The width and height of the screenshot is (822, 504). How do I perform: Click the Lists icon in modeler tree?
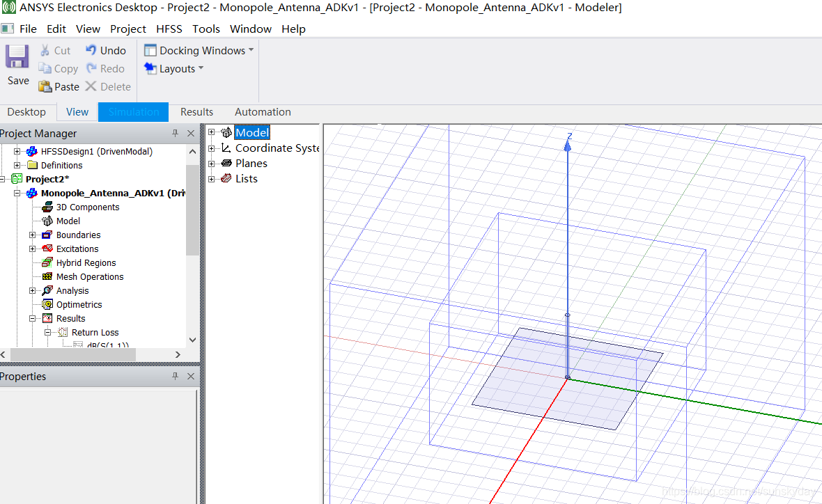pyautogui.click(x=226, y=178)
